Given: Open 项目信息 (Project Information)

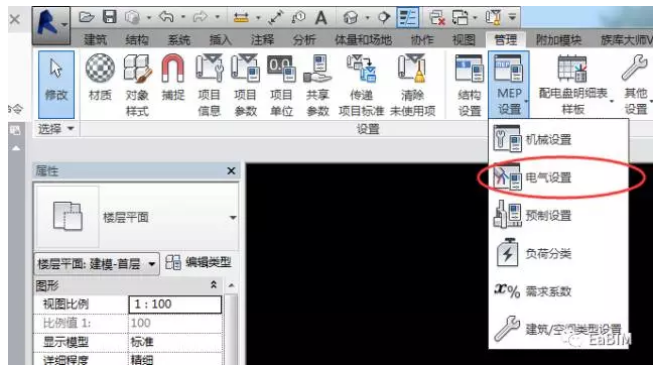Looking at the screenshot, I should [209, 85].
